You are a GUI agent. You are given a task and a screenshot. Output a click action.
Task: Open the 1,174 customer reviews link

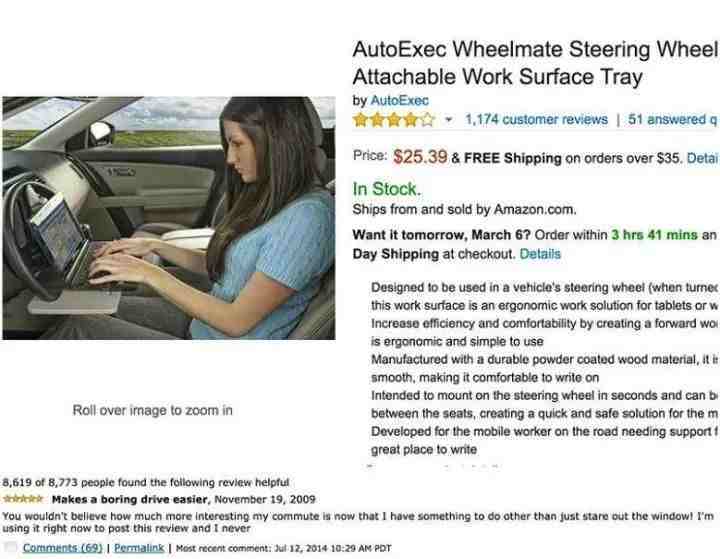[x=536, y=119]
